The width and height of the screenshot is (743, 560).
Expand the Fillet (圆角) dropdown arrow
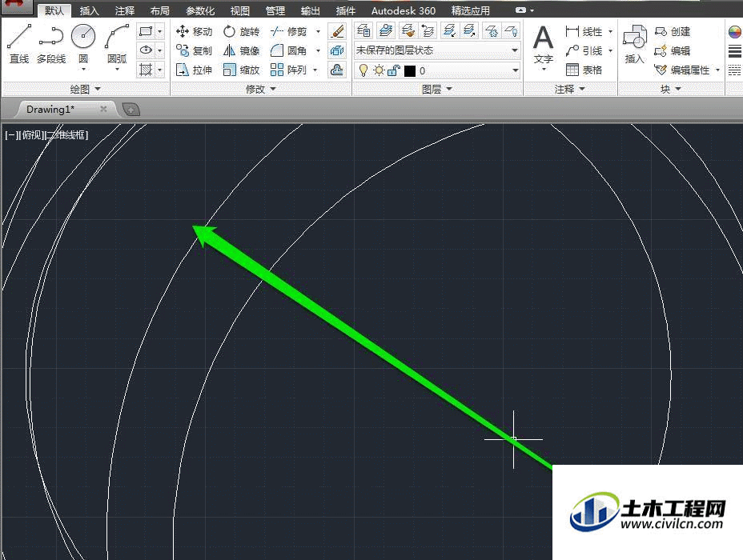click(x=318, y=50)
